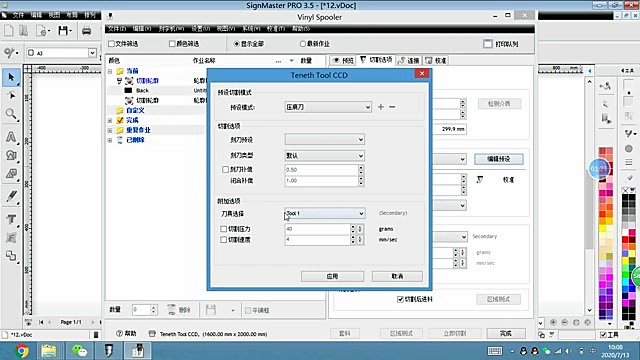Select the node edit tool in left toolbox
Image resolution: width=640 pixels, height=360 pixels.
(x=11, y=96)
